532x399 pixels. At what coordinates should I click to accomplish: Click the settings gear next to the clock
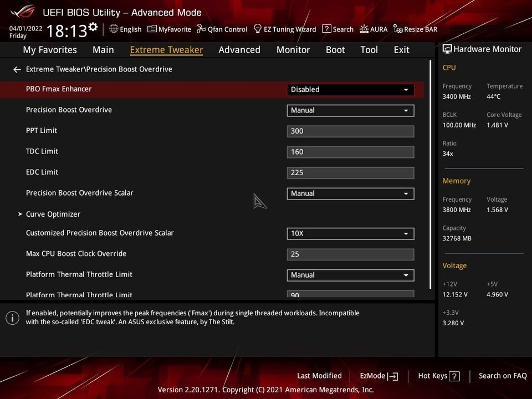(93, 27)
